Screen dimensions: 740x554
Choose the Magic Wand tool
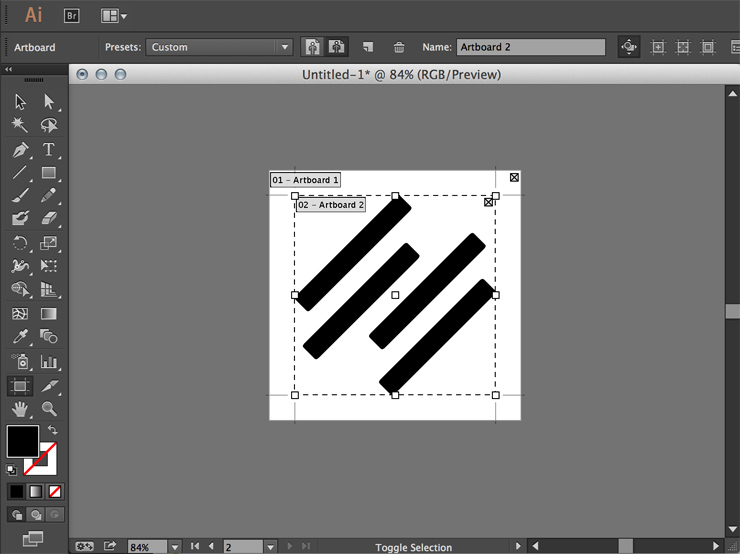[20, 125]
